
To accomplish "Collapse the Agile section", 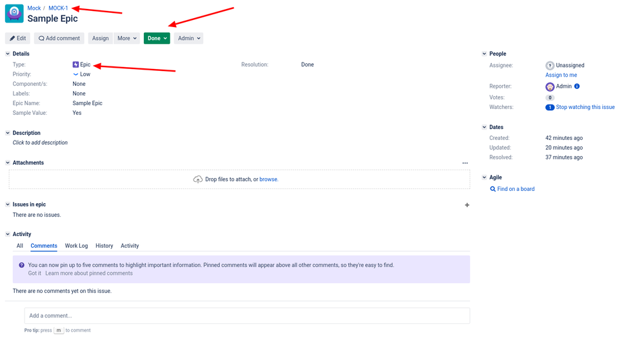I will [x=484, y=177].
